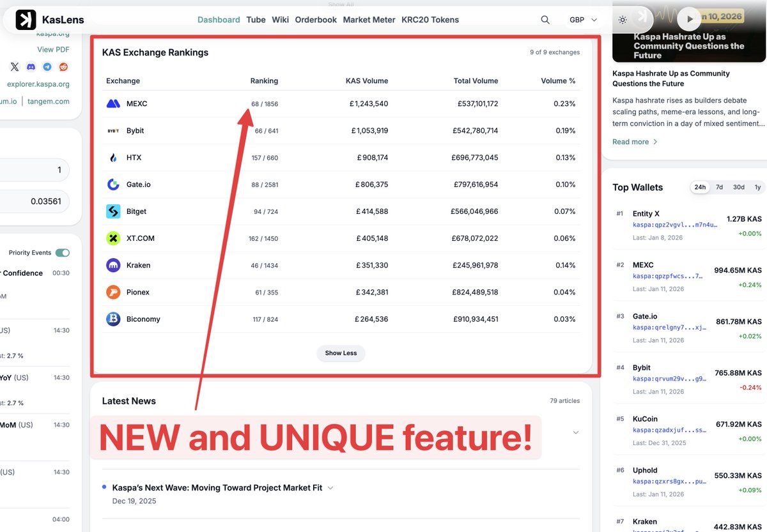Open MEXC wallet address in Top Wallets

pyautogui.click(x=669, y=277)
